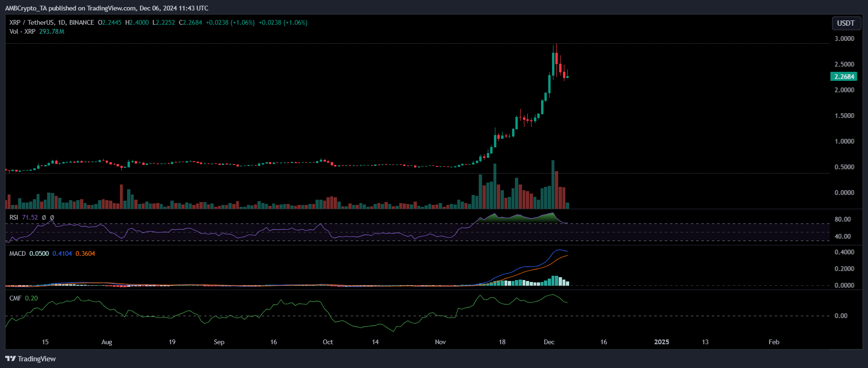Viewport: 868px width, 368px height.
Task: Click the Feb label on time axis
Action: pyautogui.click(x=774, y=342)
